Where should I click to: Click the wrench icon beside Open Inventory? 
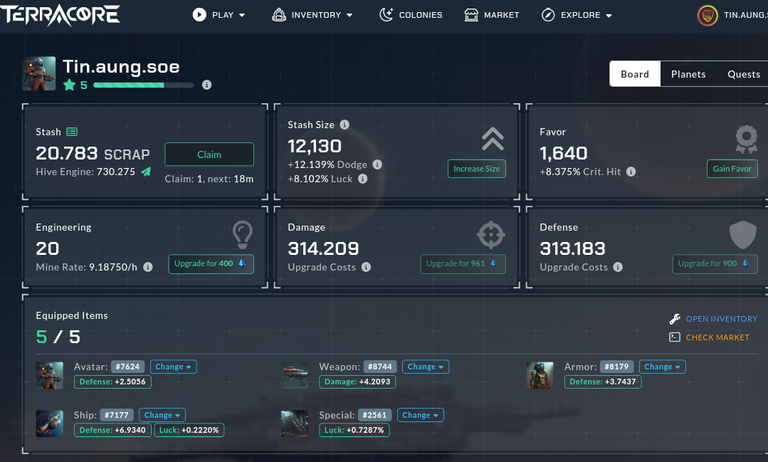(x=675, y=319)
